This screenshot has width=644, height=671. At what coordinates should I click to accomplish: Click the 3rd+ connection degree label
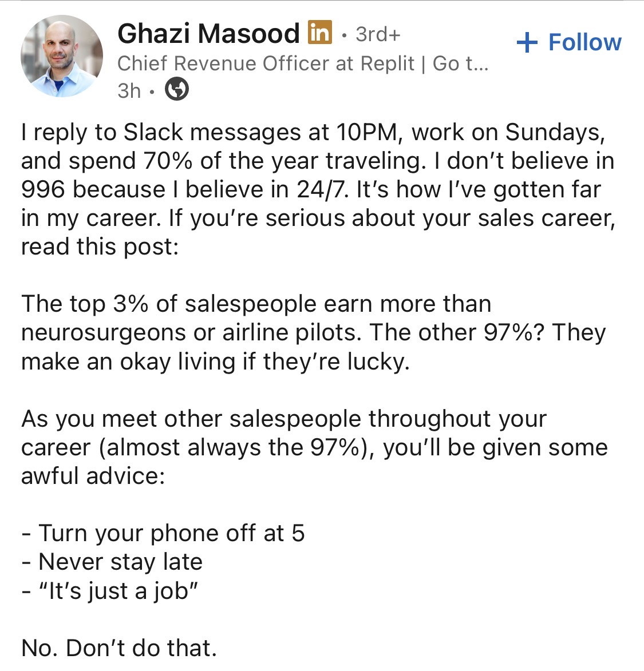(378, 34)
